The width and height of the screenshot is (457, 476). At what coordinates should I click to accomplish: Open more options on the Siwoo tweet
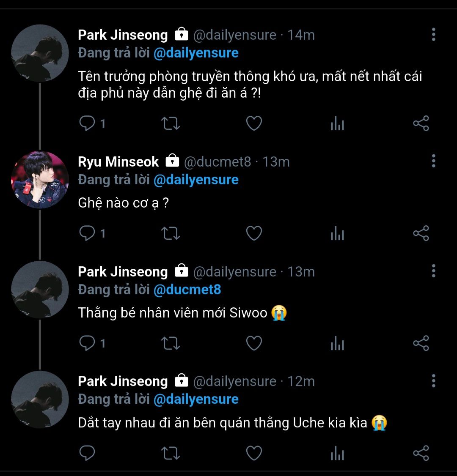(x=433, y=271)
